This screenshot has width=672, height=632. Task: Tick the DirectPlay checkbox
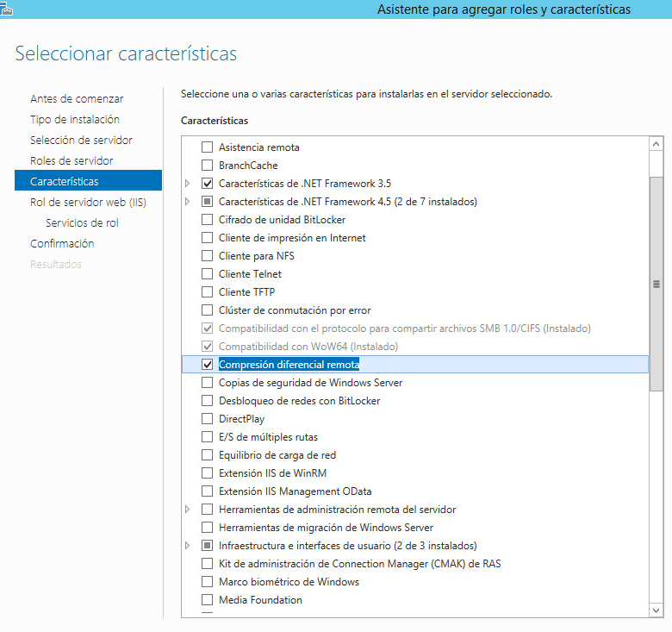[207, 419]
